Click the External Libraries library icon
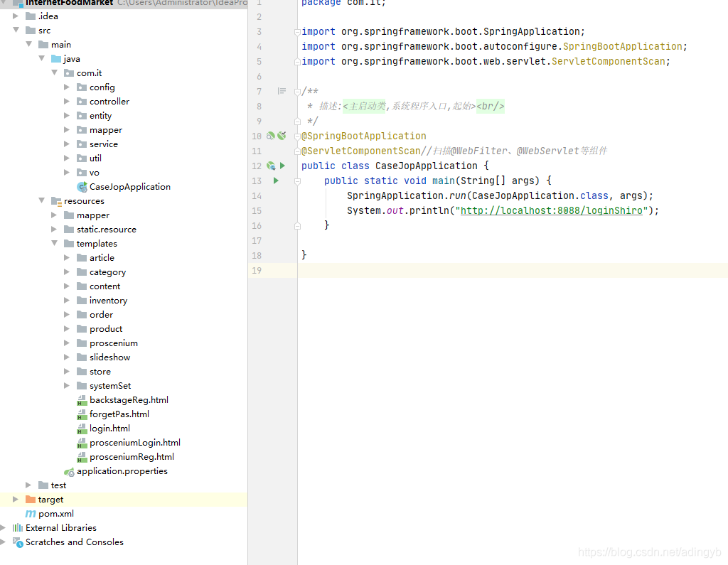Viewport: 728px width, 565px height. tap(17, 528)
